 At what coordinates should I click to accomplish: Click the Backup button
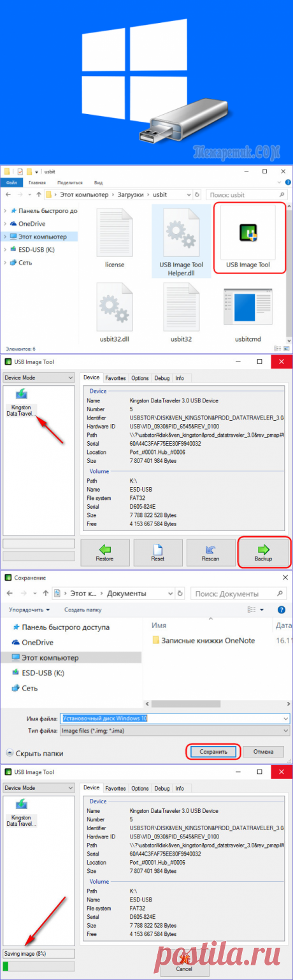pos(263,552)
